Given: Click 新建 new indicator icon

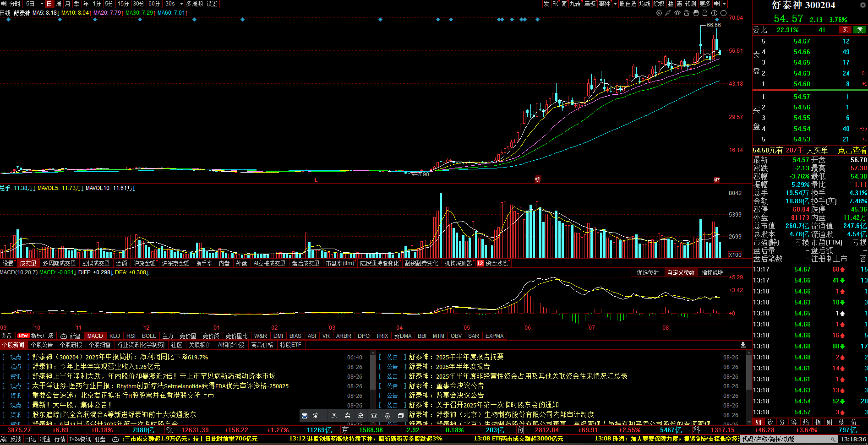Looking at the screenshot, I should click(x=71, y=336).
